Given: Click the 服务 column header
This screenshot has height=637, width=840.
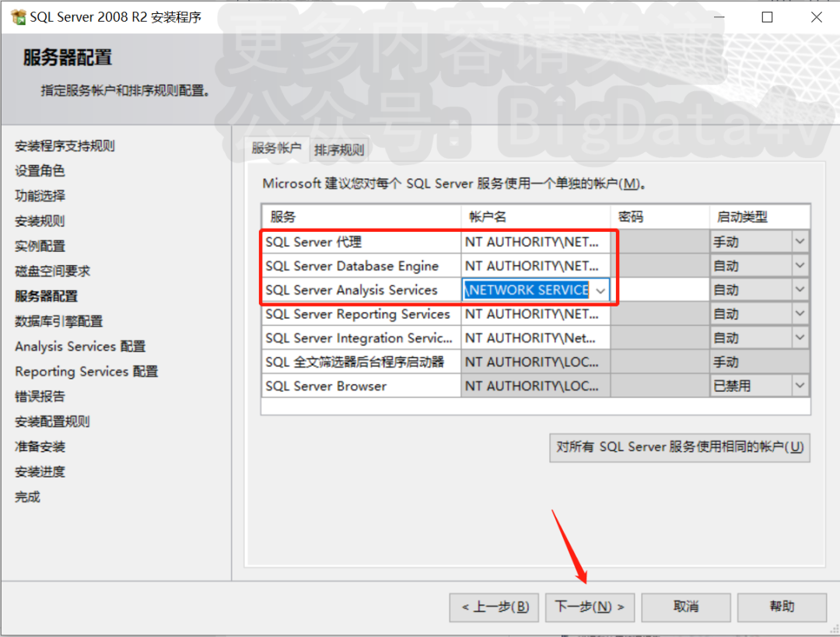Looking at the screenshot, I should [361, 217].
